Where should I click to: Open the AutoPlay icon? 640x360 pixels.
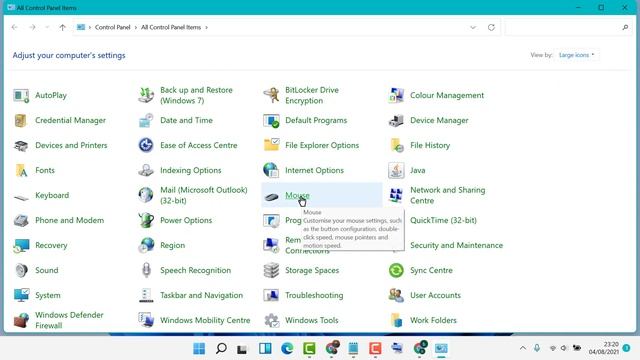[21, 96]
